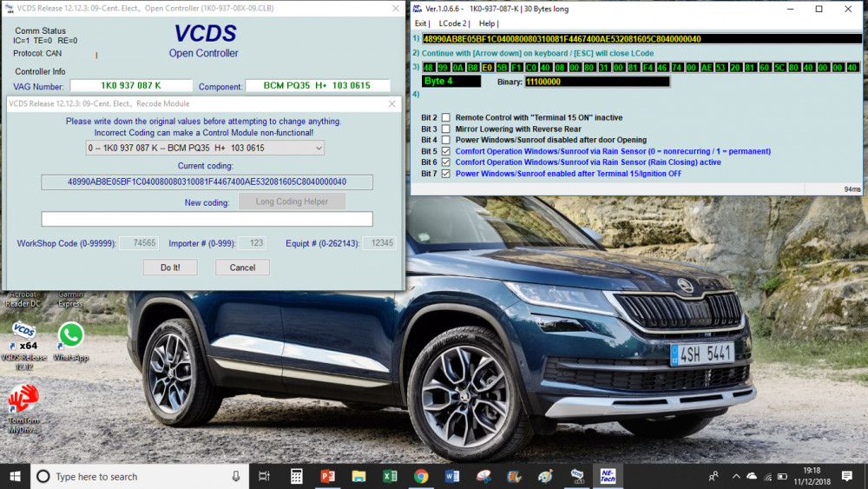Select byte cell C0 in the byte row

click(x=531, y=68)
